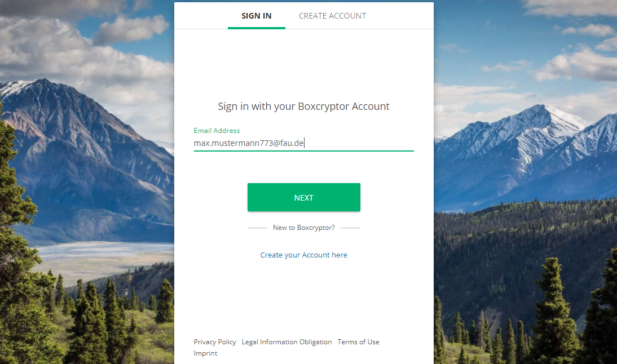Open the Imprint link
The width and height of the screenshot is (617, 364).
205,353
